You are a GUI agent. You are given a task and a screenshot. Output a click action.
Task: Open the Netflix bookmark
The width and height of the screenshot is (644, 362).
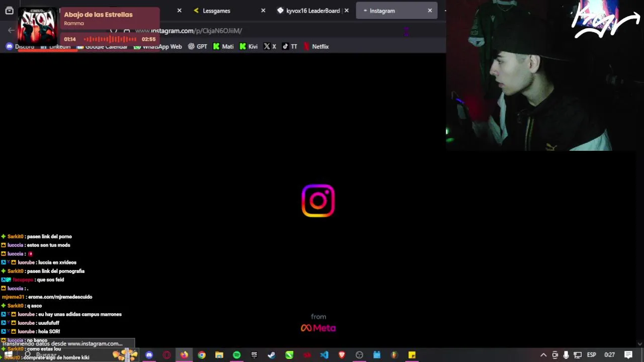point(316,47)
